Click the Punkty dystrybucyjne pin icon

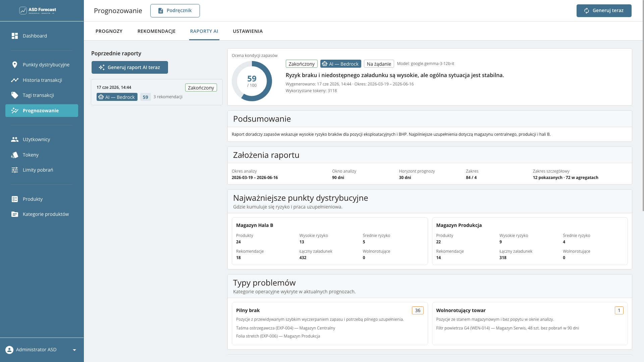14,65
